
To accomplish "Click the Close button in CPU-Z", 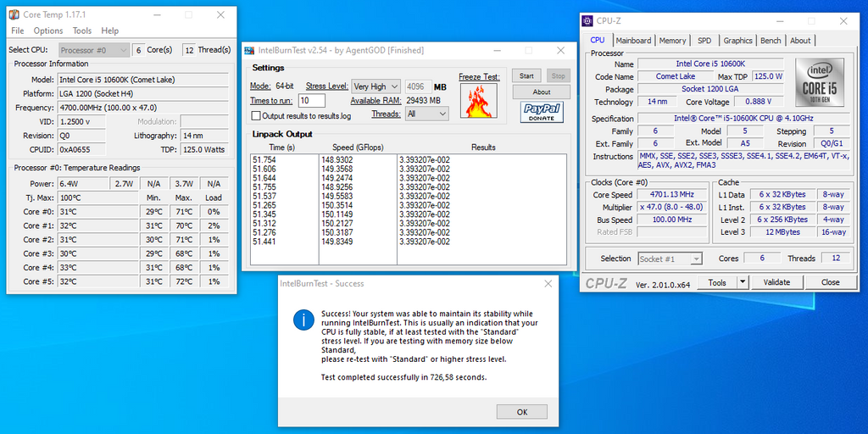I will pos(831,282).
